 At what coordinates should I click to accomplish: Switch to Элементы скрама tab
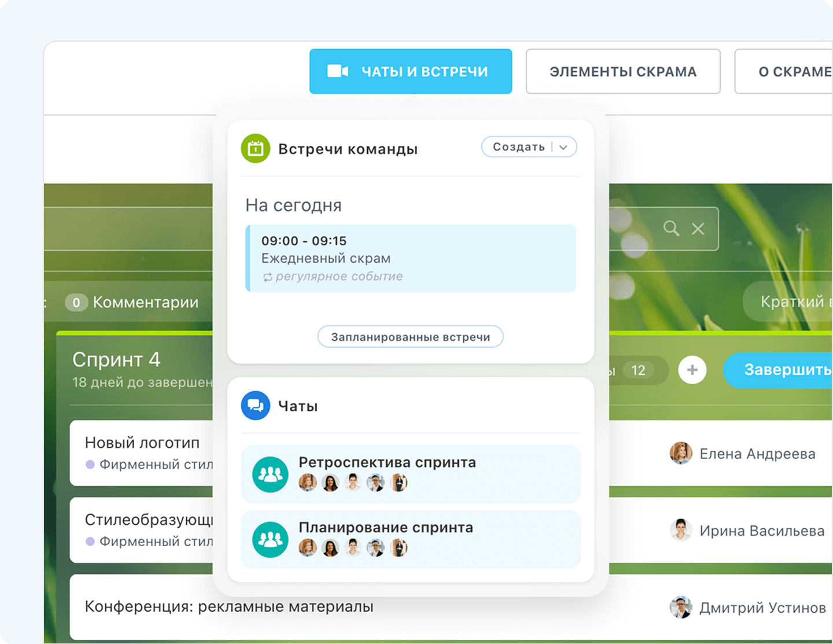click(x=622, y=72)
